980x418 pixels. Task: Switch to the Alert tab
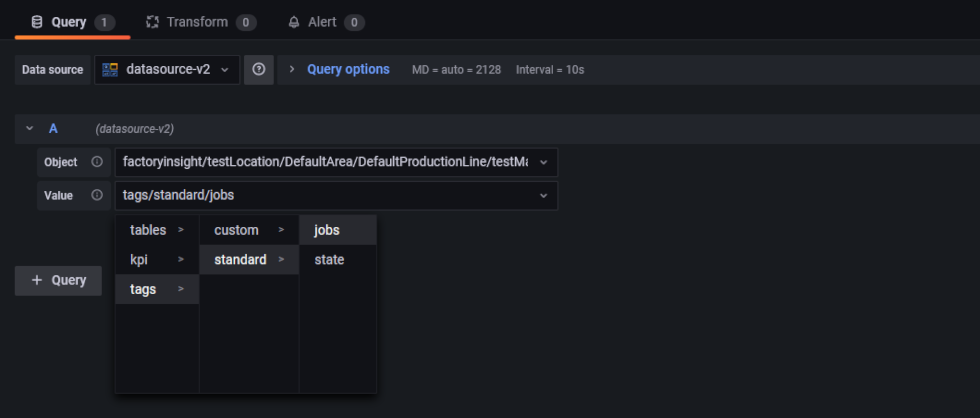322,22
